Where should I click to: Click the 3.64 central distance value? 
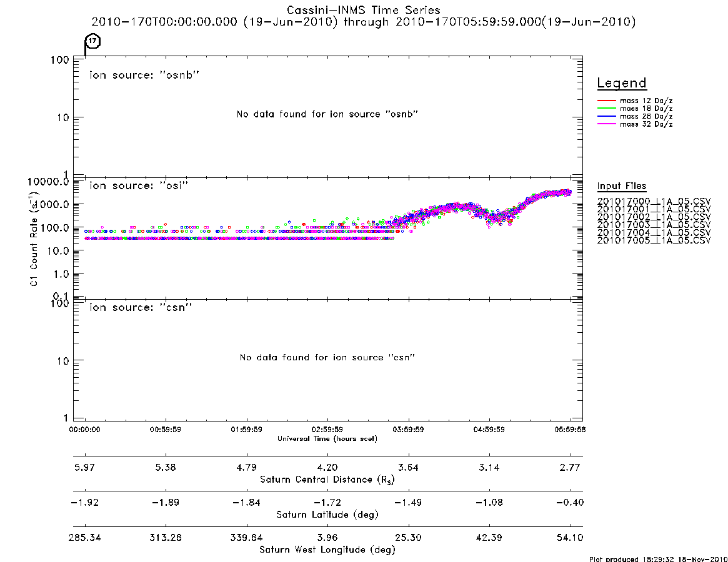click(408, 467)
